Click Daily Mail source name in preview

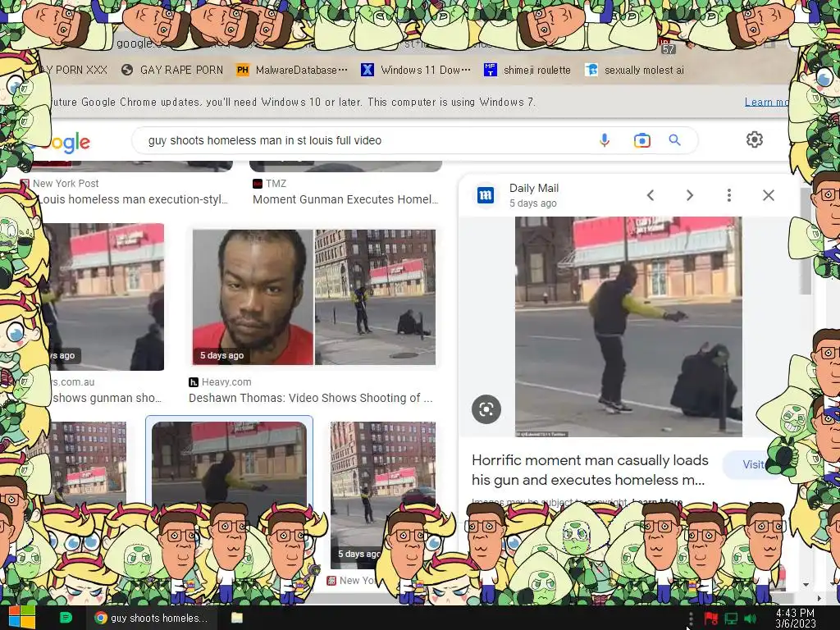click(533, 188)
